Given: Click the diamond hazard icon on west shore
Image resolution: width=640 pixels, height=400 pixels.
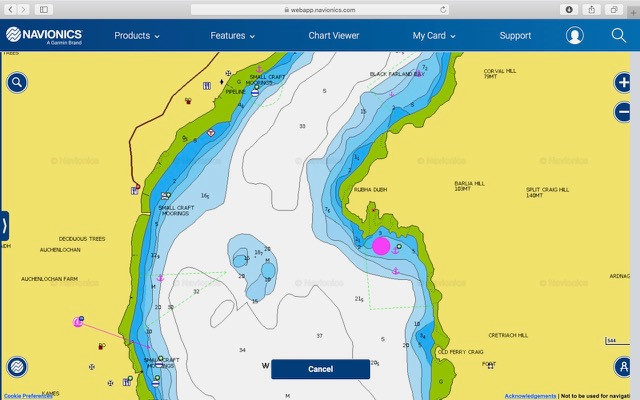Looking at the screenshot, I should click(211, 133).
